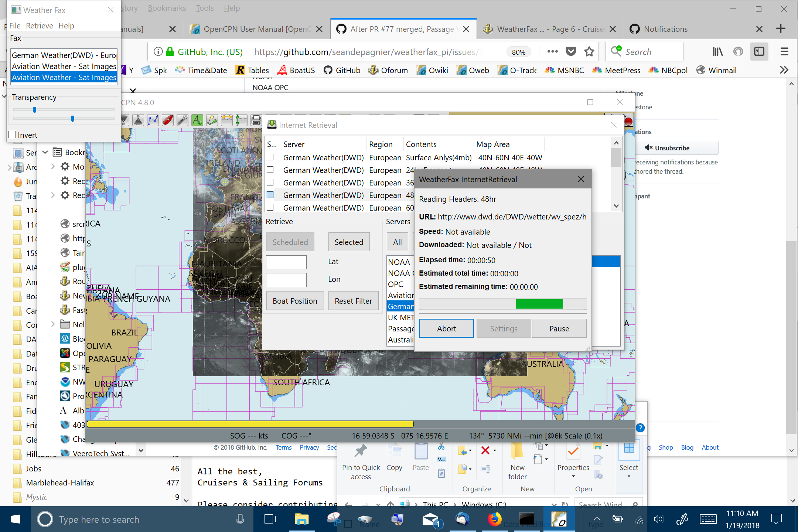
Task: Click the blue help question mark icon
Action: coord(640,428)
